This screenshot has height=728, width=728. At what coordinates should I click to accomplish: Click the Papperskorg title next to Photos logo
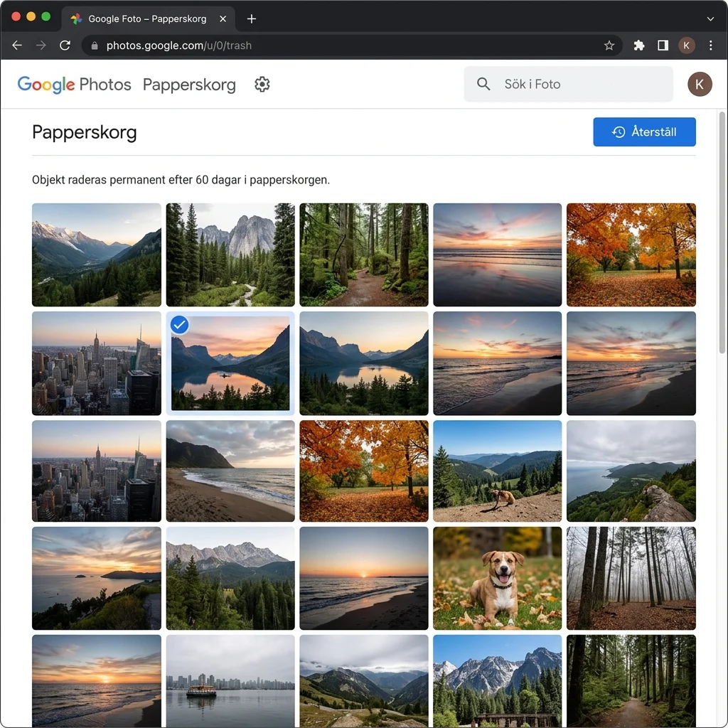[189, 85]
